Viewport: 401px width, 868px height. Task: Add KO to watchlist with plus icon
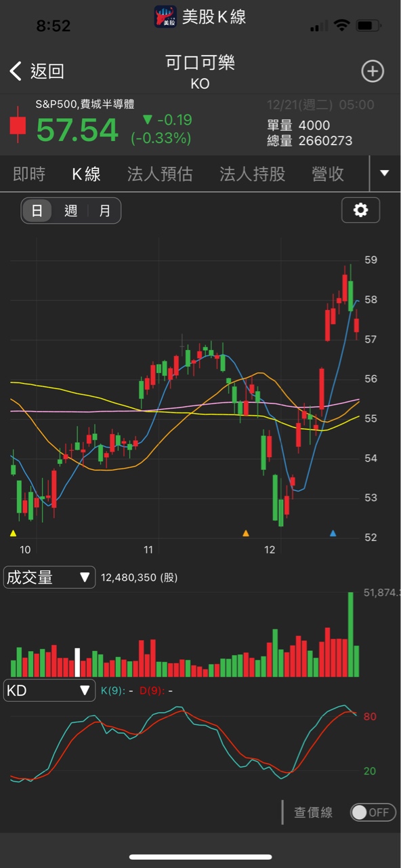(x=373, y=71)
